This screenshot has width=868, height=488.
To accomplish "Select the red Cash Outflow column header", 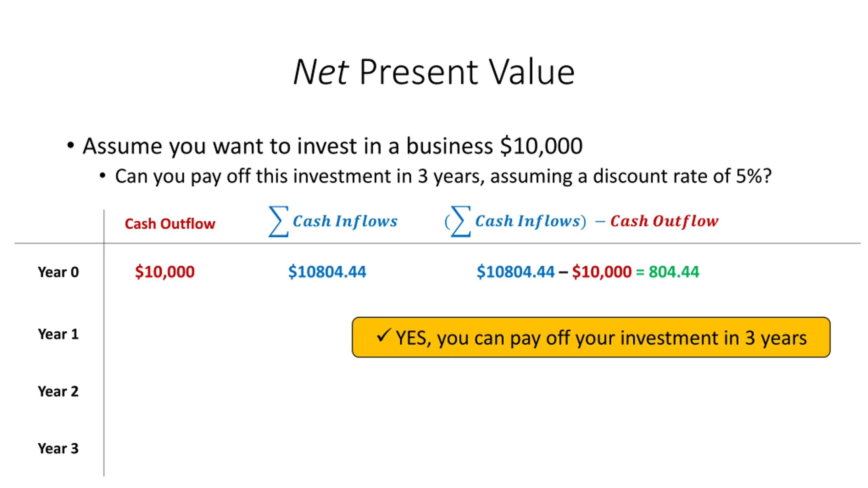I will [x=170, y=224].
